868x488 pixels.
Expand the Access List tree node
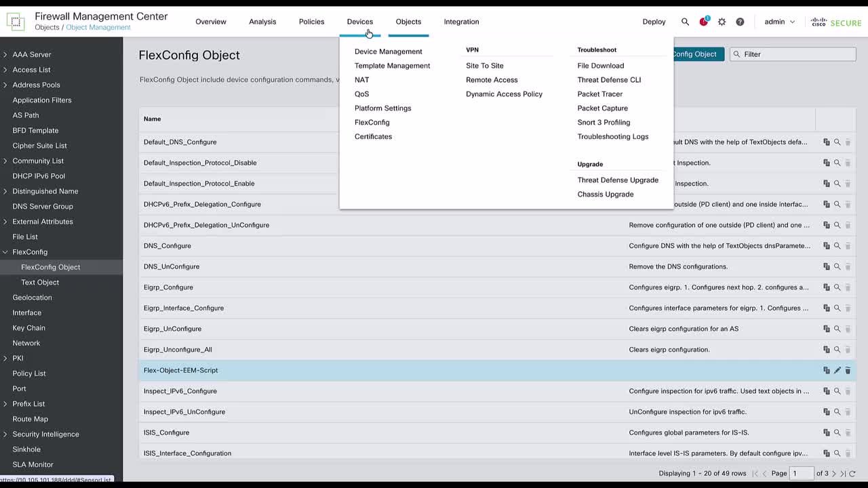(5, 70)
